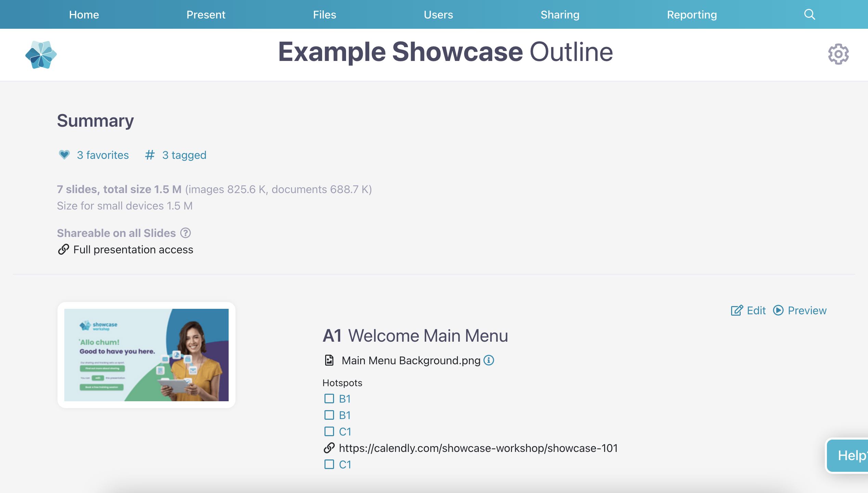Screen dimensions: 868x493
Task: Click the first B1 hotspot box
Action: (329, 399)
